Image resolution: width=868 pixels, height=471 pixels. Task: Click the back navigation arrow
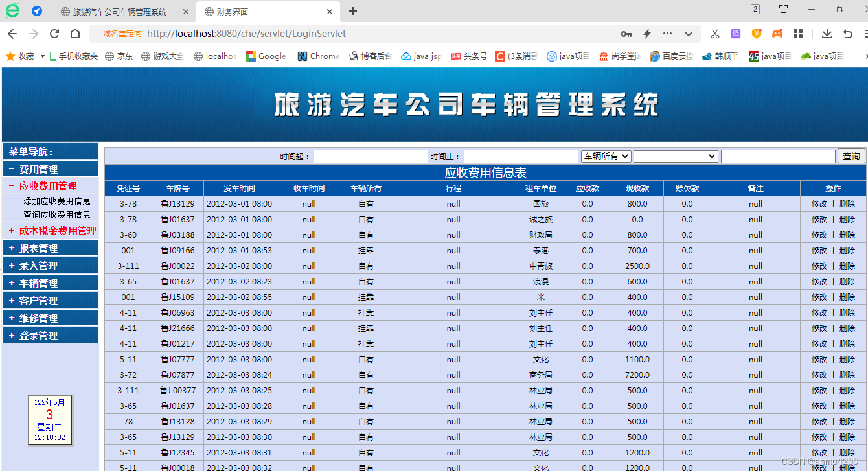pos(13,34)
